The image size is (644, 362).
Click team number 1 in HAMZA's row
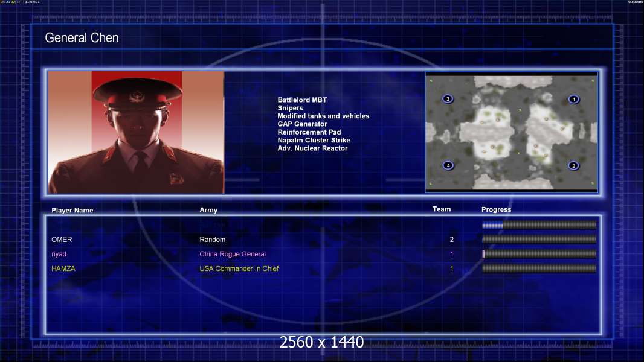(x=452, y=268)
